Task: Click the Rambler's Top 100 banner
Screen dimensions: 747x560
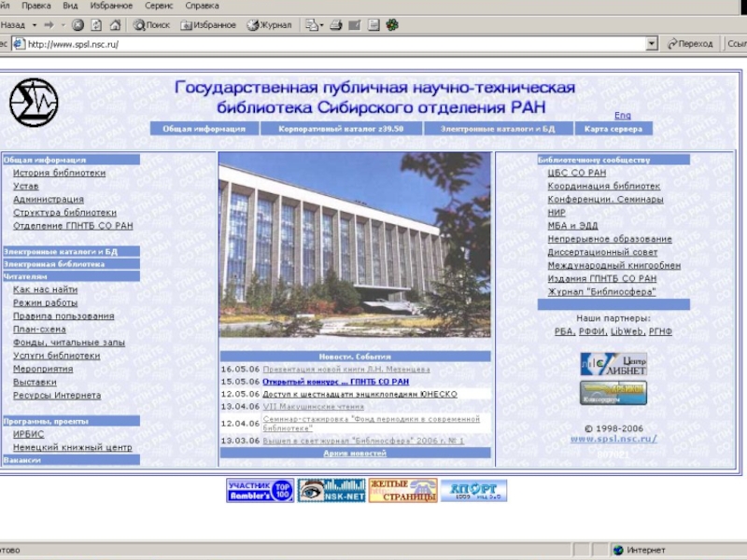Action: coord(260,490)
